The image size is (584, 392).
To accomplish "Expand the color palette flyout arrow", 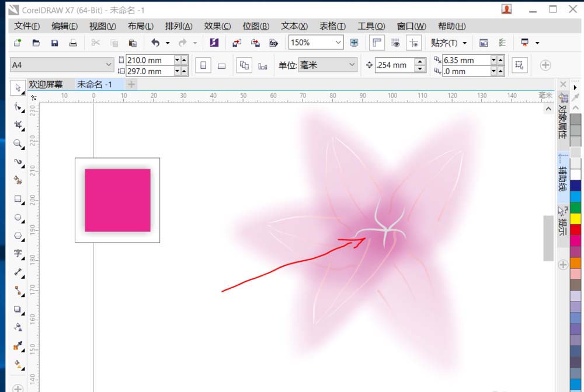I will pyautogui.click(x=575, y=87).
